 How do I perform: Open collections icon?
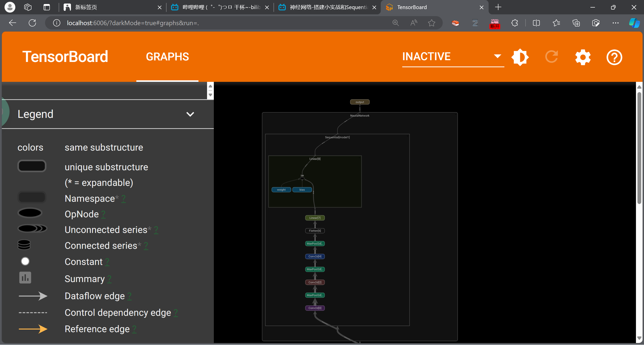[x=576, y=23]
